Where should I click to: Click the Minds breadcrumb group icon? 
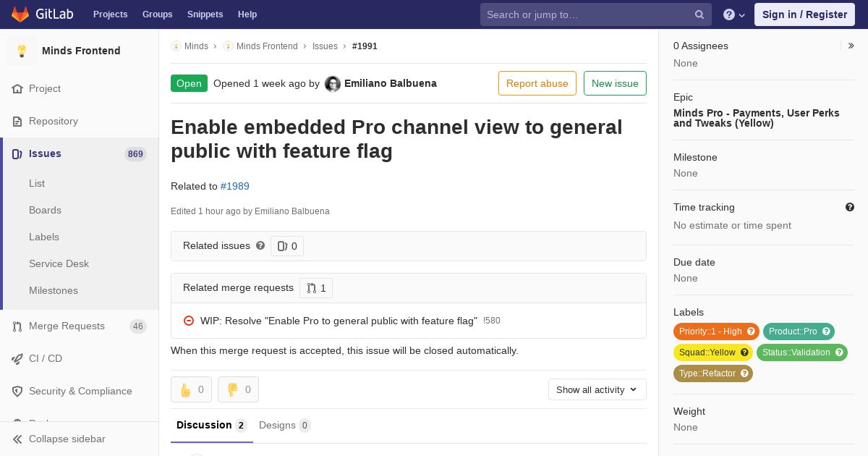pos(176,46)
